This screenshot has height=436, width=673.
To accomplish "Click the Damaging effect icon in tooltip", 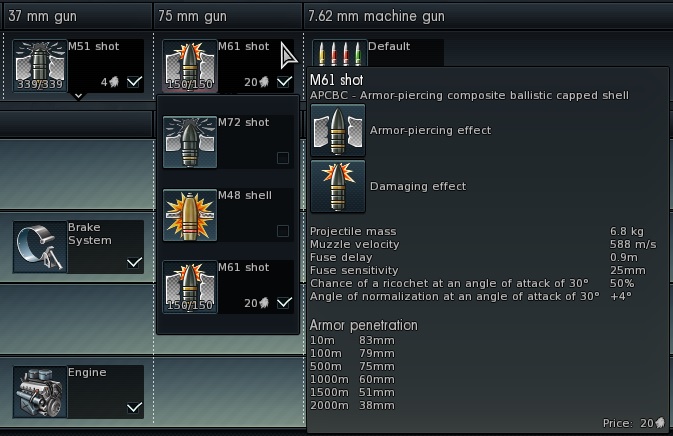I will (x=337, y=186).
